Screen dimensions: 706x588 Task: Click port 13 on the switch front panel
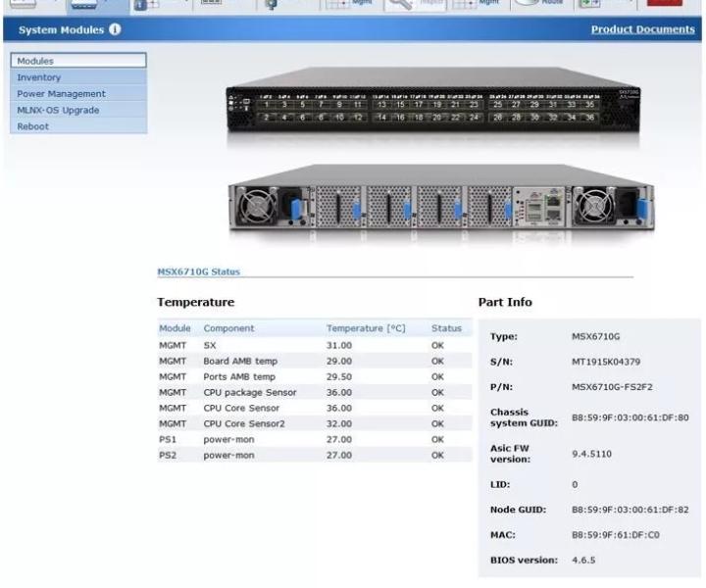pyautogui.click(x=381, y=105)
